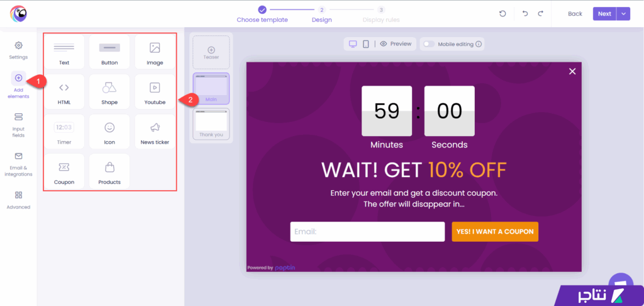Click the Back button
This screenshot has width=644, height=306.
tap(575, 14)
